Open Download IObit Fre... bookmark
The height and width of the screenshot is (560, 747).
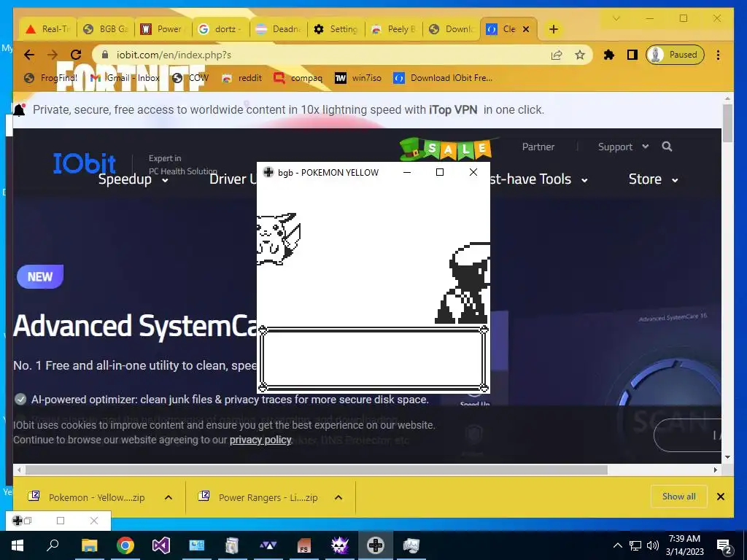(443, 77)
